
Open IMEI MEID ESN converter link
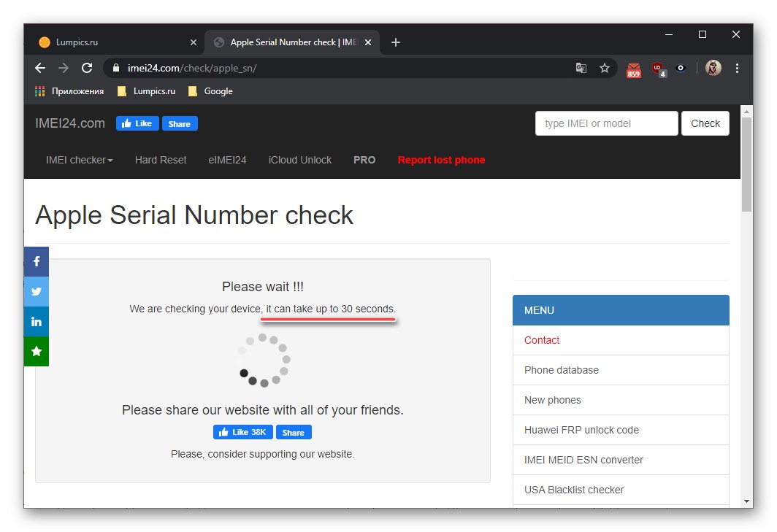click(621, 460)
